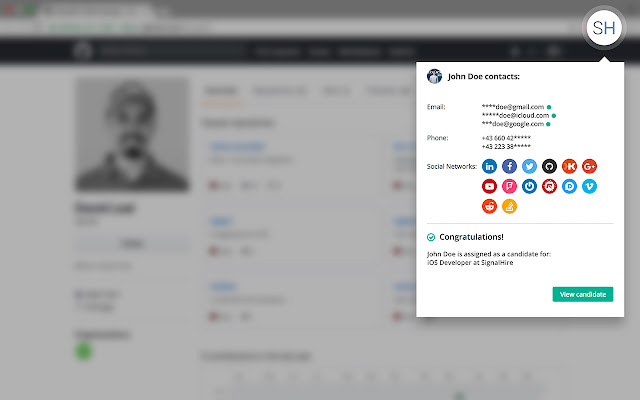Open the Disqus profile icon
This screenshot has height=400, width=640.
pos(569,186)
